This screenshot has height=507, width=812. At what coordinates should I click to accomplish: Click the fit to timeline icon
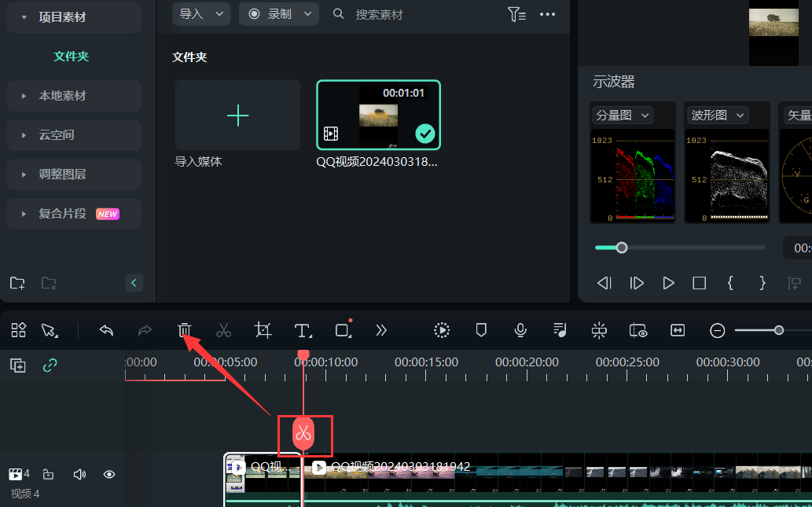678,330
